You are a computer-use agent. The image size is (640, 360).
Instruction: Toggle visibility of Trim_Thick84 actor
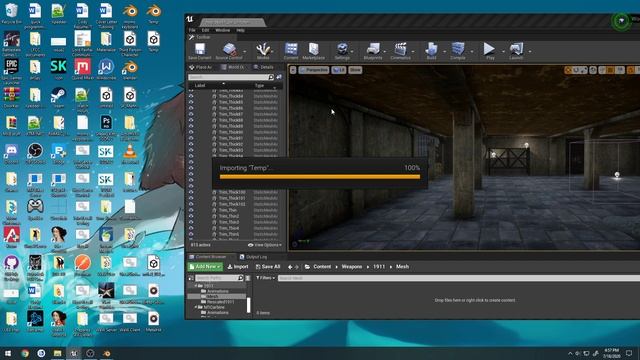point(191,96)
